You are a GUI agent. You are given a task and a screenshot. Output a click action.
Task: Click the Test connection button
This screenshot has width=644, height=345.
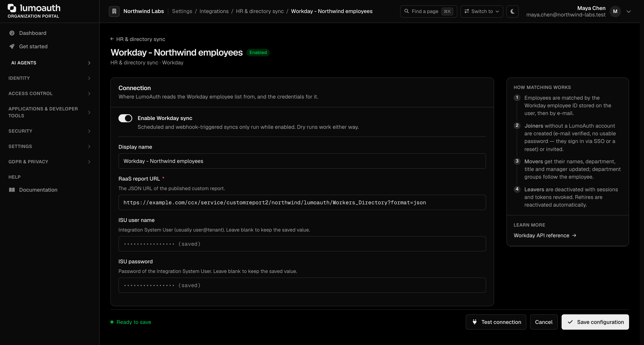click(496, 322)
